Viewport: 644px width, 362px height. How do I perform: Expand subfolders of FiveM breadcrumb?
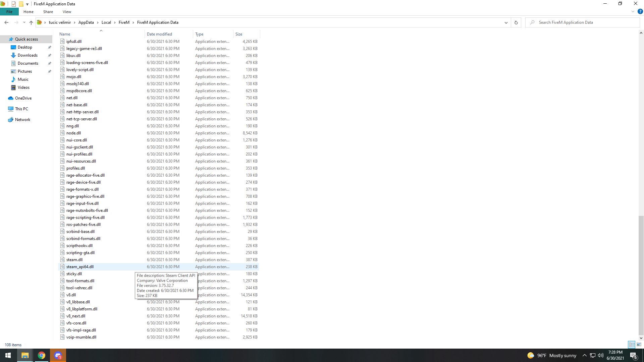[133, 22]
